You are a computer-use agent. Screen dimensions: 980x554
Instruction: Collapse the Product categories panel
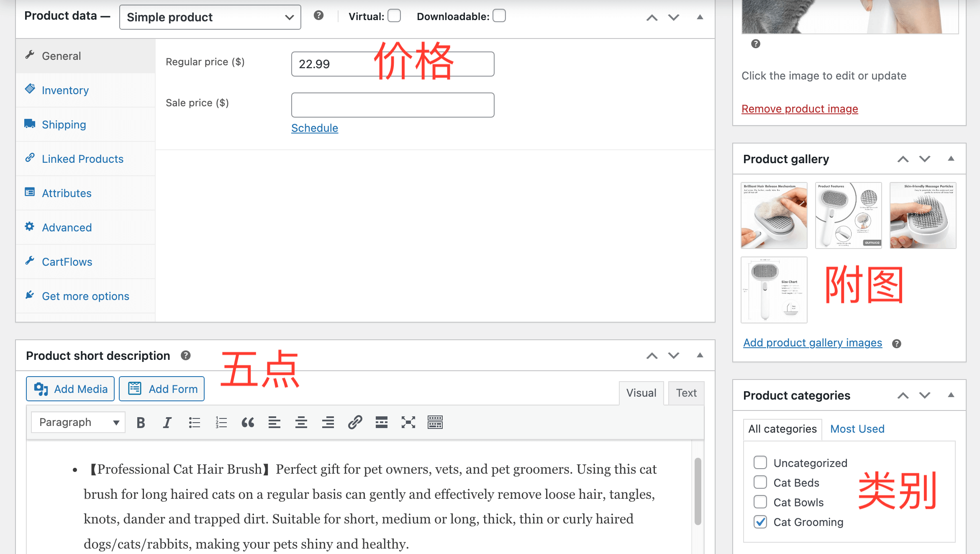pos(951,395)
